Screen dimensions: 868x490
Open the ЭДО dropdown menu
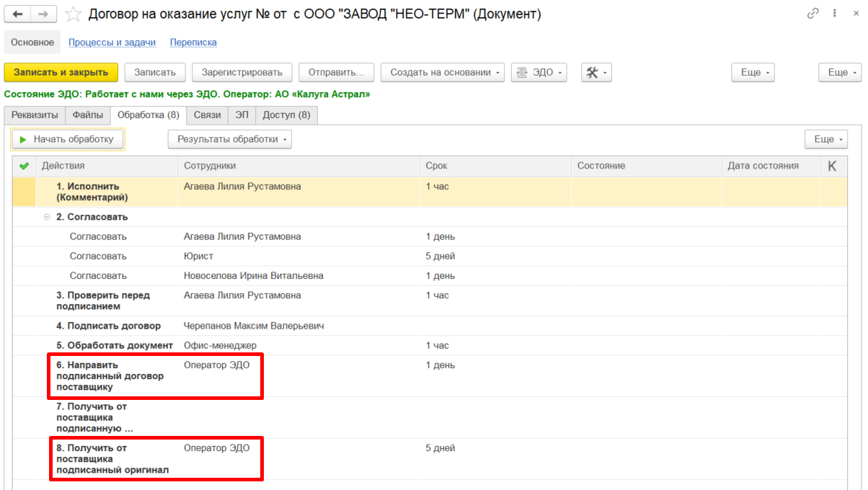(539, 72)
